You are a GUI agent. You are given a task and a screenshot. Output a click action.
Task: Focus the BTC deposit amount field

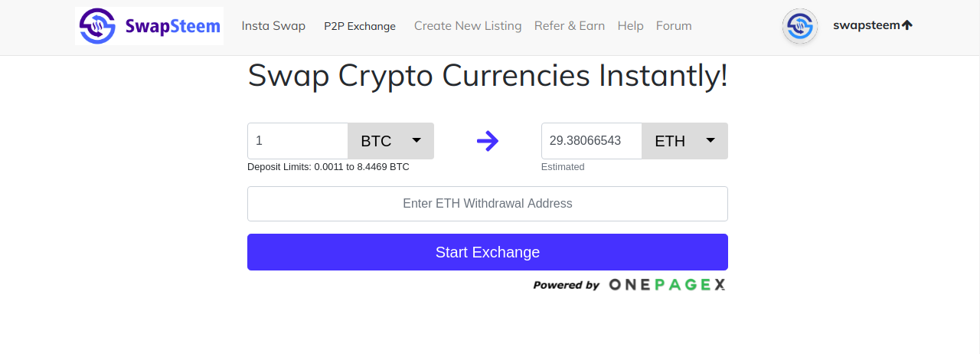coord(298,141)
